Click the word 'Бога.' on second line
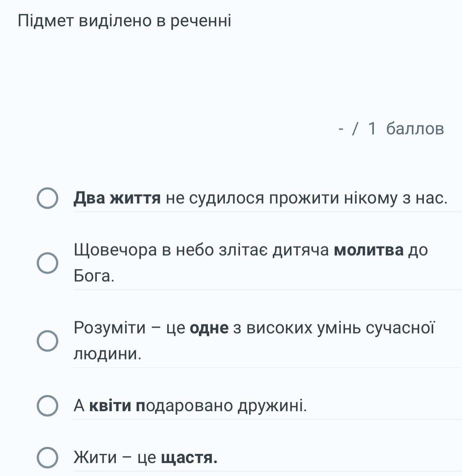462x476 pixels. [94, 276]
